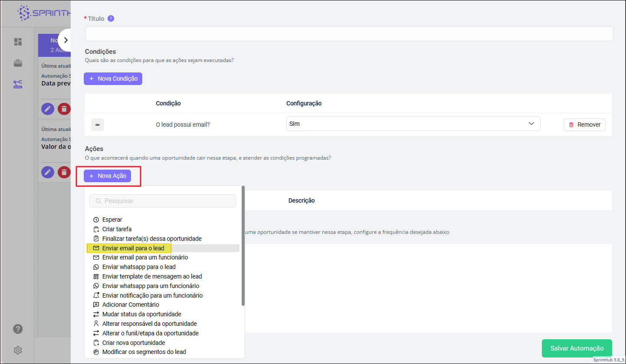The height and width of the screenshot is (364, 626).
Task: Click the equals operator icon in condition row
Action: 98,125
